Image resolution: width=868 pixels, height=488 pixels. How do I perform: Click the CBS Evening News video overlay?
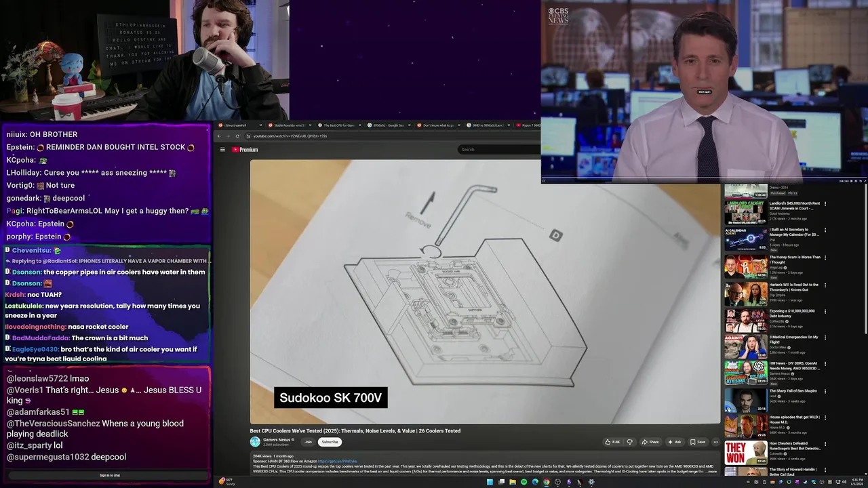704,91
